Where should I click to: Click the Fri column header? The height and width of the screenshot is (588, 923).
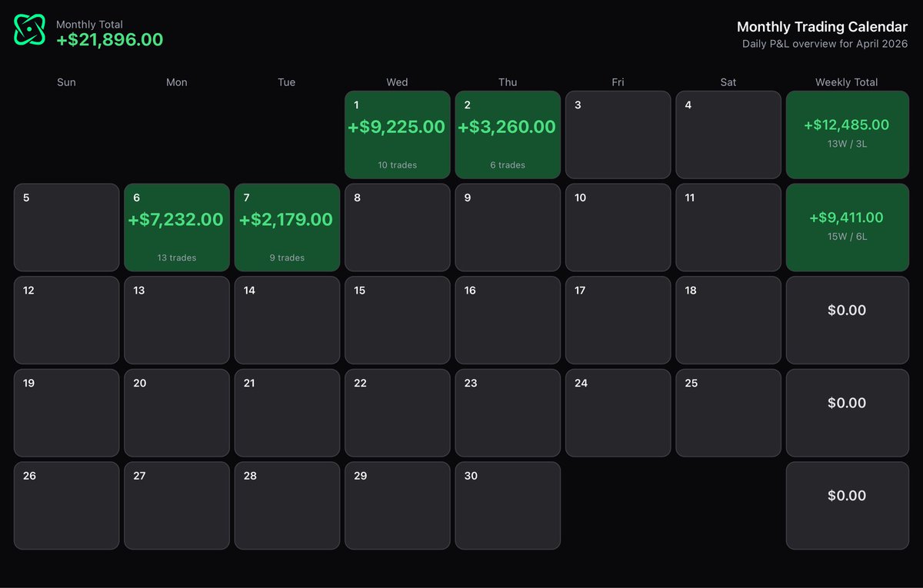(x=618, y=82)
